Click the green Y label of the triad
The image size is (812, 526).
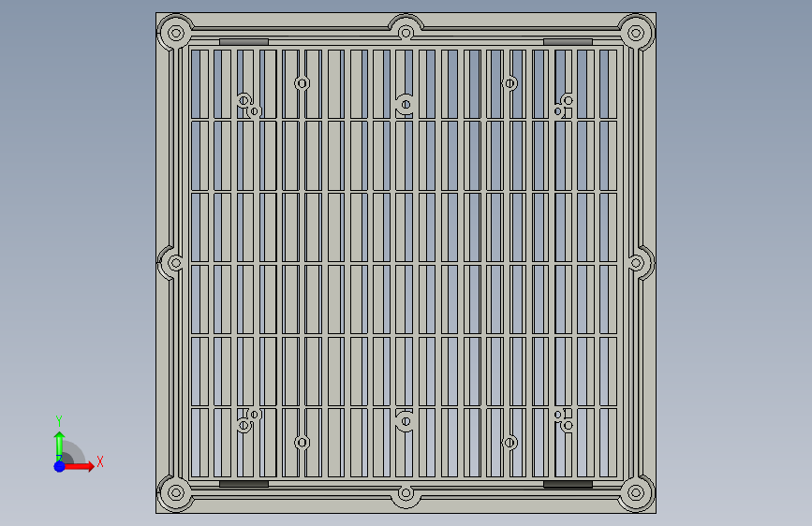tap(59, 420)
